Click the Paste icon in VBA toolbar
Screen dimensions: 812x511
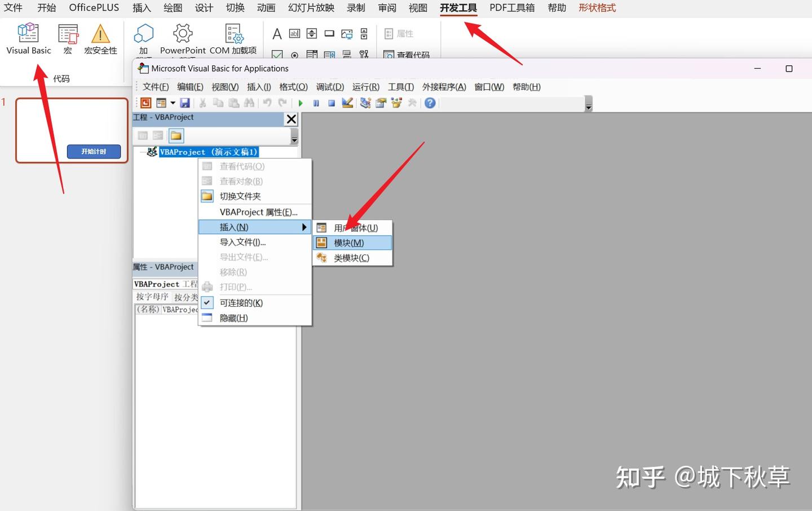point(233,103)
